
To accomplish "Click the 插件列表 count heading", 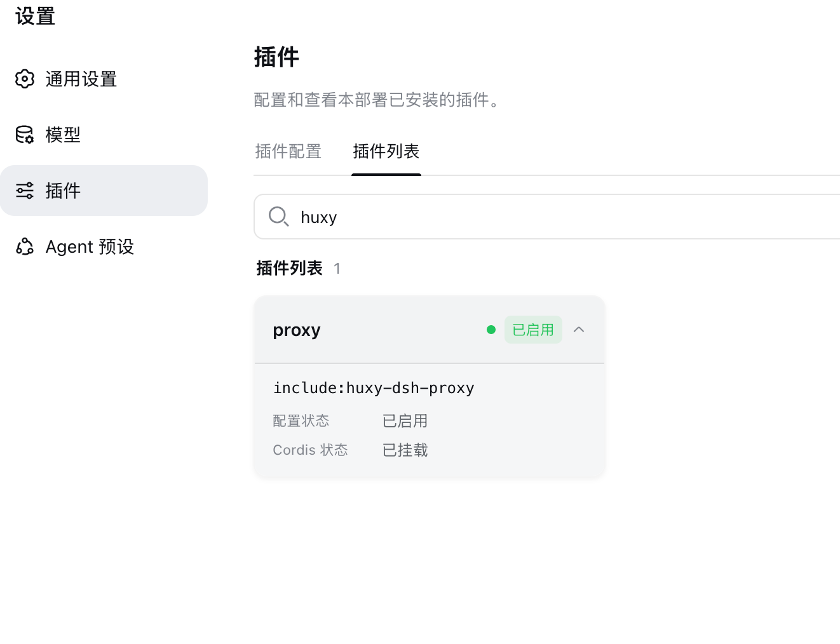I will coord(299,268).
